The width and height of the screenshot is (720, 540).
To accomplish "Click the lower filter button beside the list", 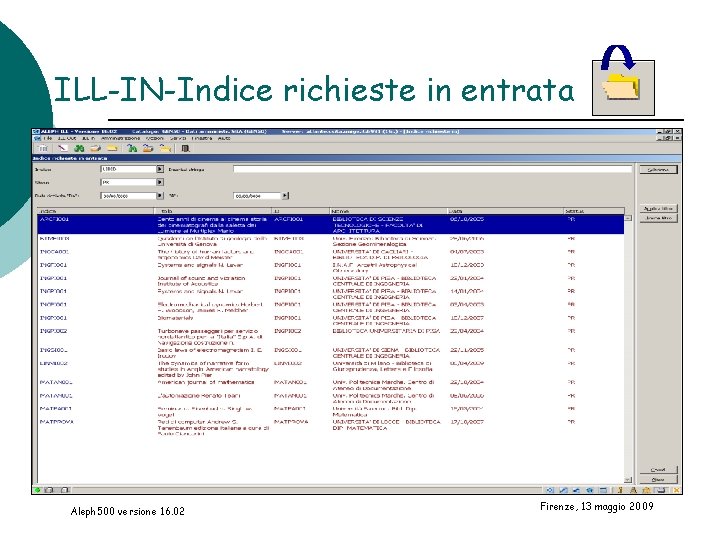I will [x=658, y=218].
